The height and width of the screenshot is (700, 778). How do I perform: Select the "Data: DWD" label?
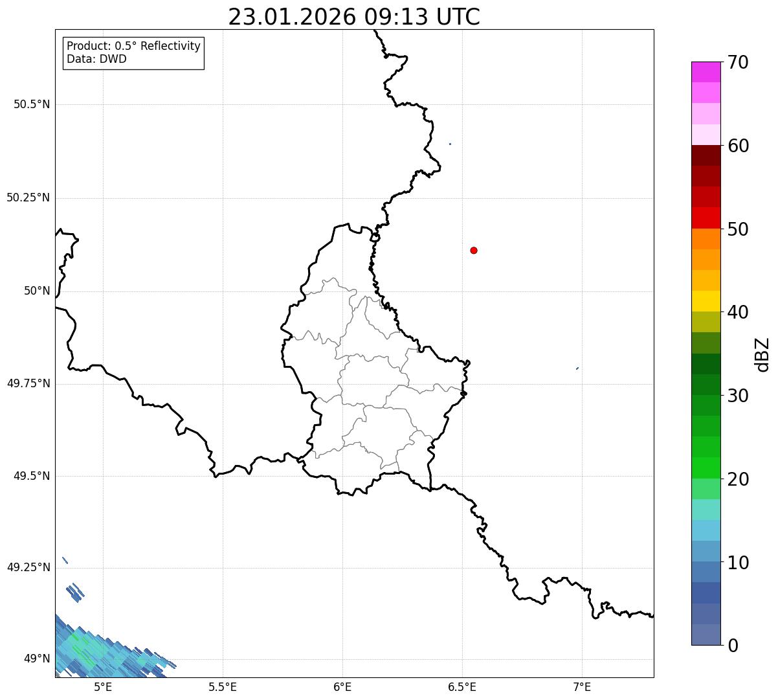tap(96, 59)
